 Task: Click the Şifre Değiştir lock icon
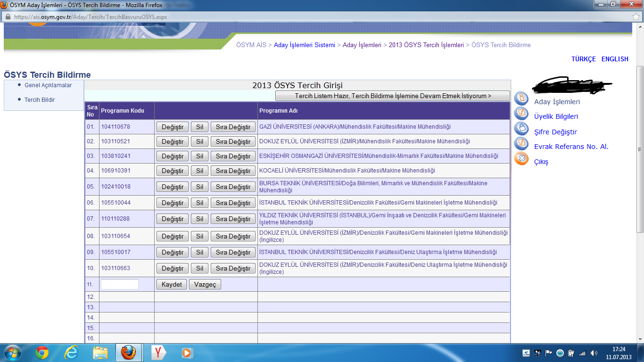[521, 129]
